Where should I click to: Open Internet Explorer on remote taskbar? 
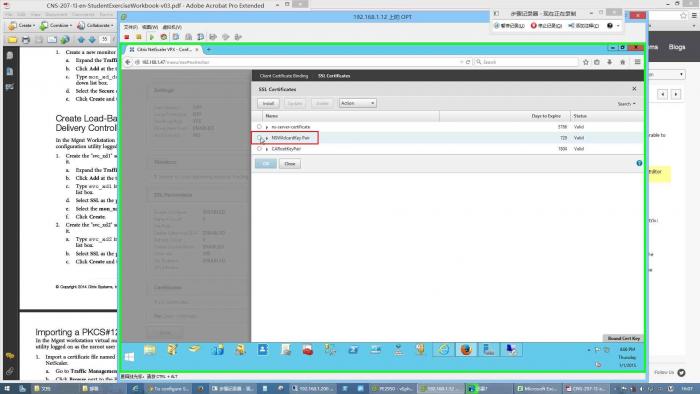(x=443, y=350)
